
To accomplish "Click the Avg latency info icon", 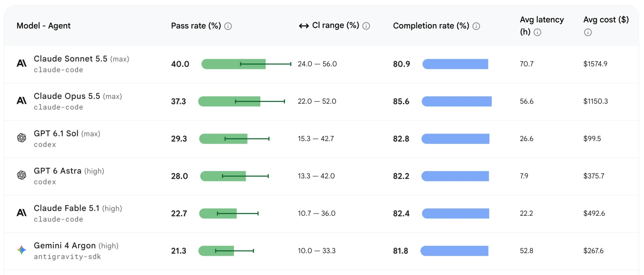I will click(537, 32).
